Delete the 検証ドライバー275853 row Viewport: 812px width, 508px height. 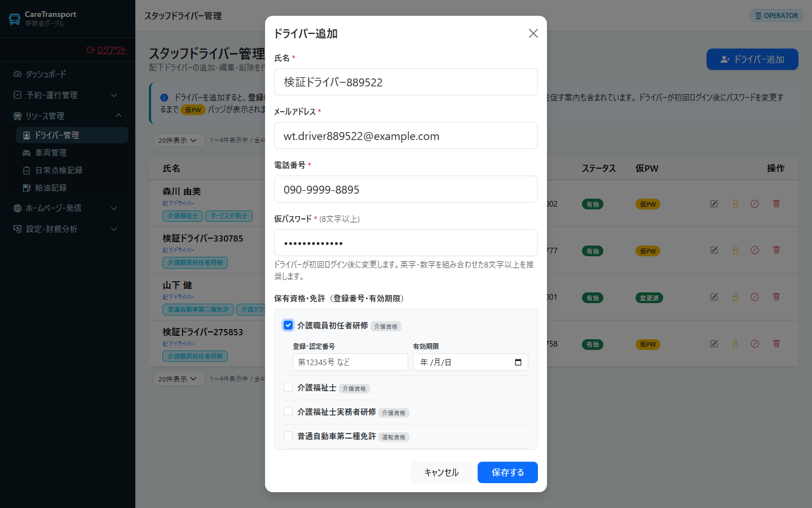click(776, 344)
